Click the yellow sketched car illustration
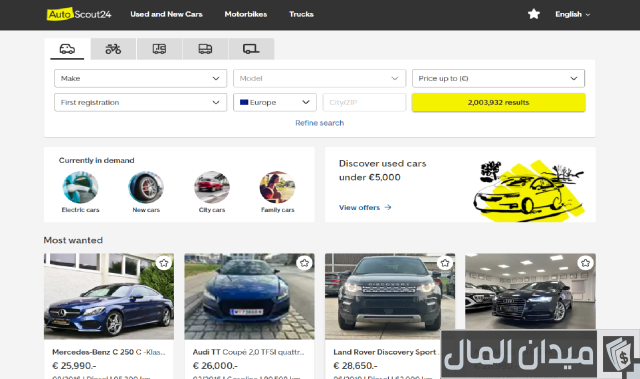 529,191
